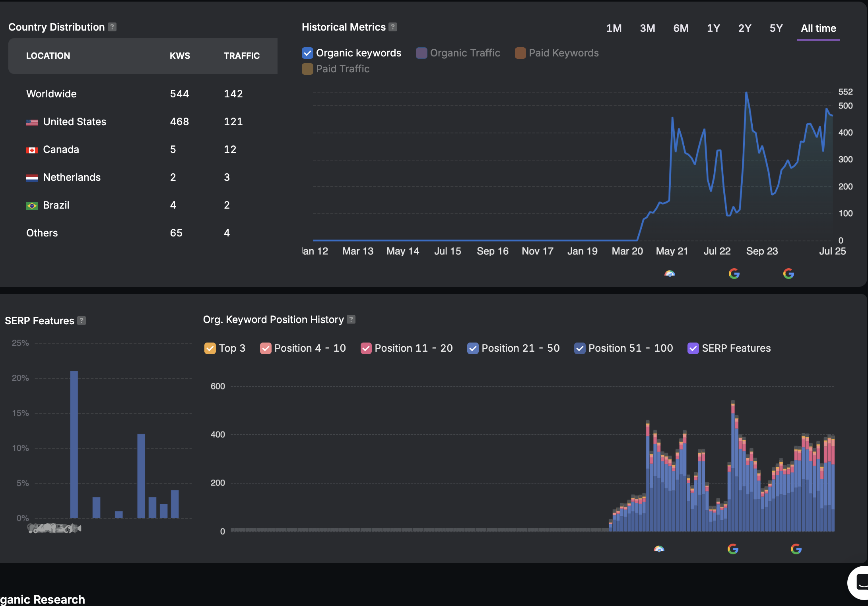Image resolution: width=868 pixels, height=606 pixels.
Task: Uncheck Top 3 positions checkbox
Action: (210, 348)
